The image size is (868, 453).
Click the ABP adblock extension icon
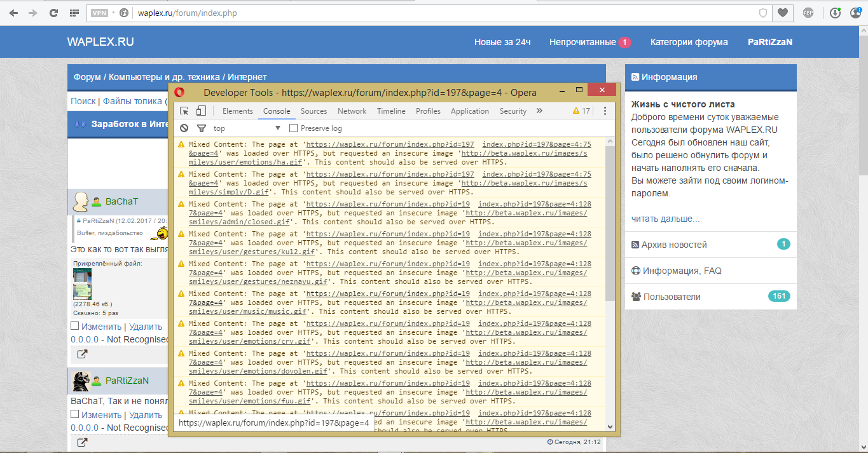coord(808,13)
